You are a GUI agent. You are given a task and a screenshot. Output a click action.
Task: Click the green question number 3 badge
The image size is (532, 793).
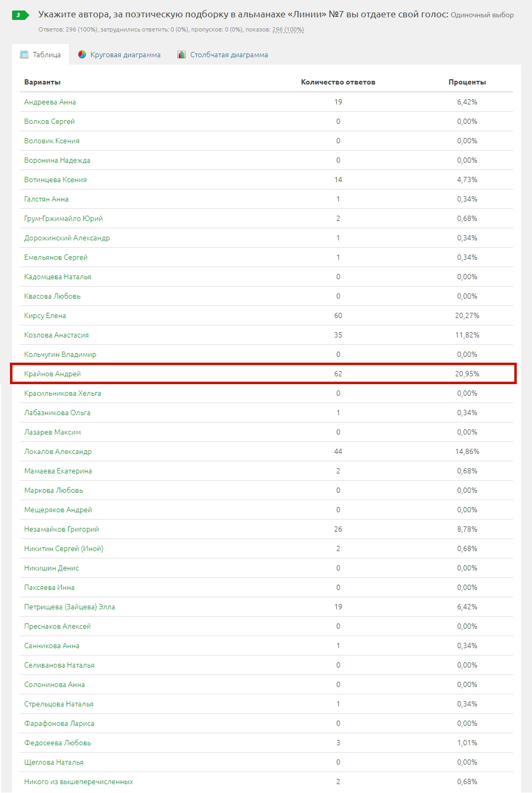(x=20, y=15)
